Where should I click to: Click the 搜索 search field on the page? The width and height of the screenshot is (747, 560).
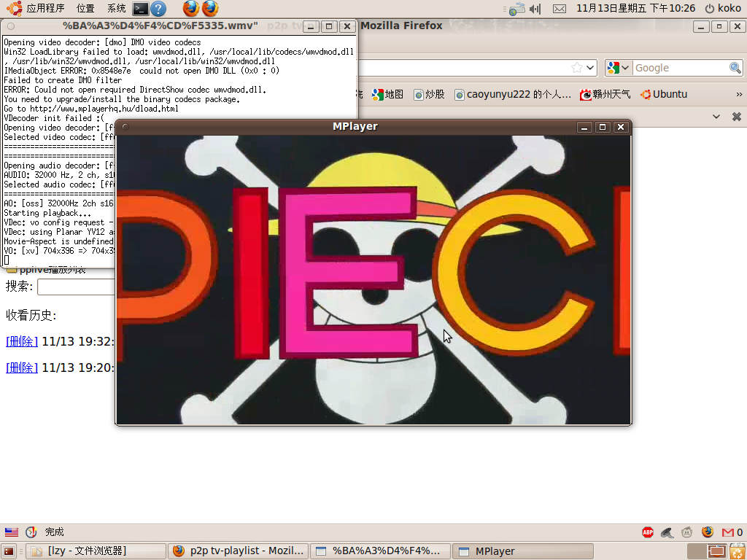tap(76, 287)
